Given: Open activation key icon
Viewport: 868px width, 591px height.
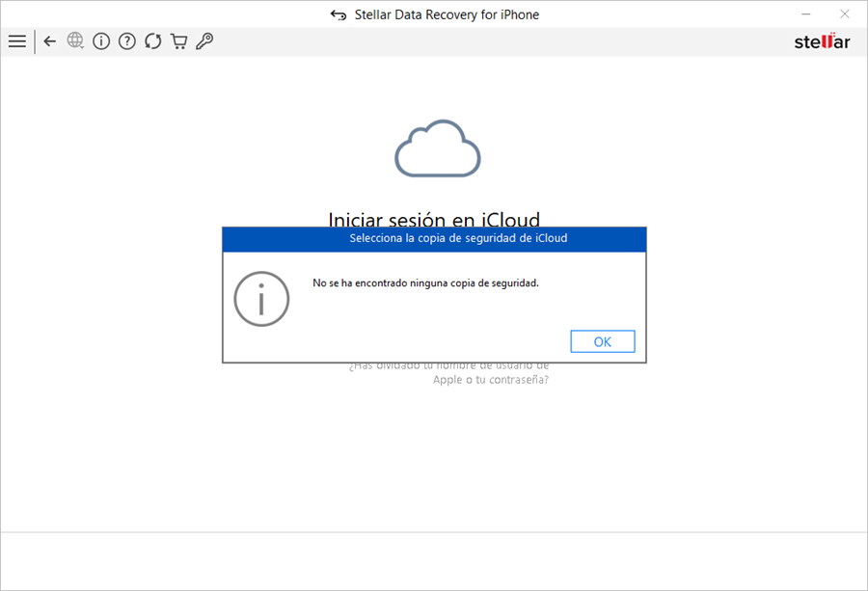Looking at the screenshot, I should click(x=204, y=40).
